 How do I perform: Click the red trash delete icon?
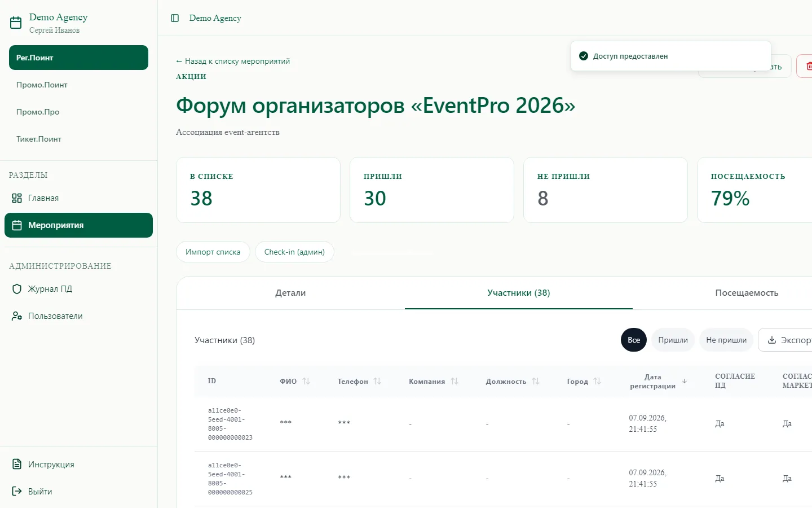[808, 66]
